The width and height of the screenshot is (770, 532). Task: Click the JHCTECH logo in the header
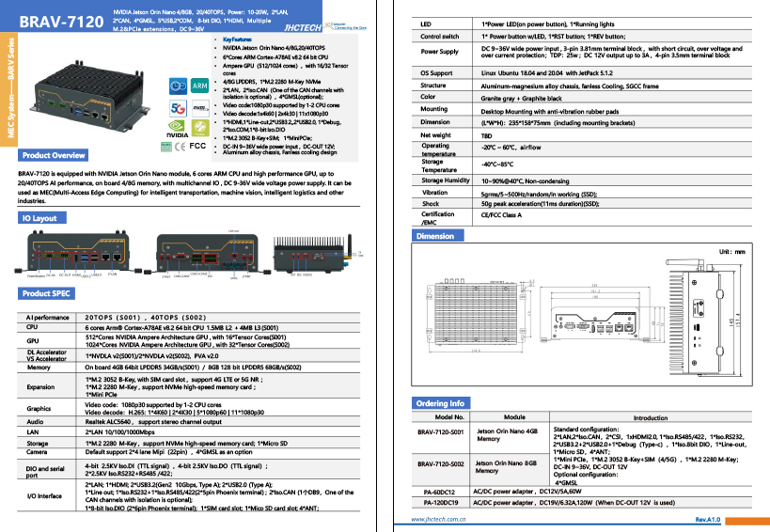pos(303,27)
